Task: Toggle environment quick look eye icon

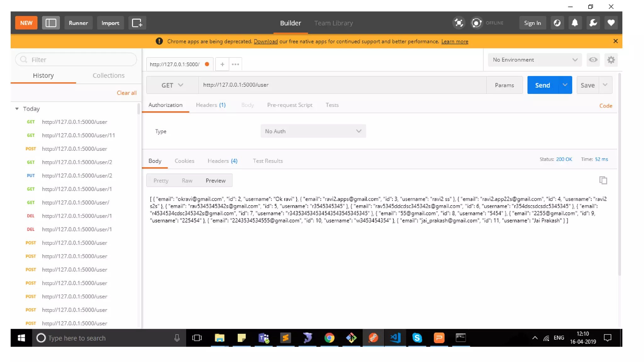Action: click(x=593, y=60)
